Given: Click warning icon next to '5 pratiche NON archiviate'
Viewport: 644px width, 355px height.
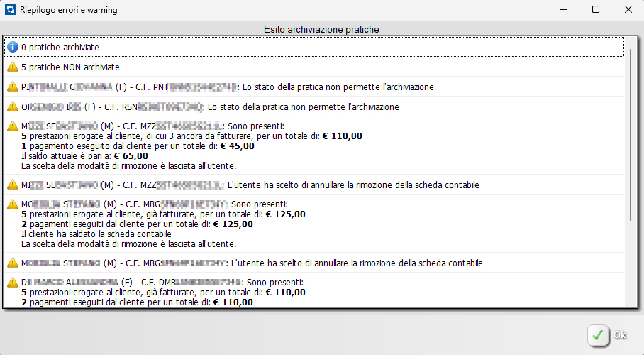Looking at the screenshot, I should tap(12, 67).
